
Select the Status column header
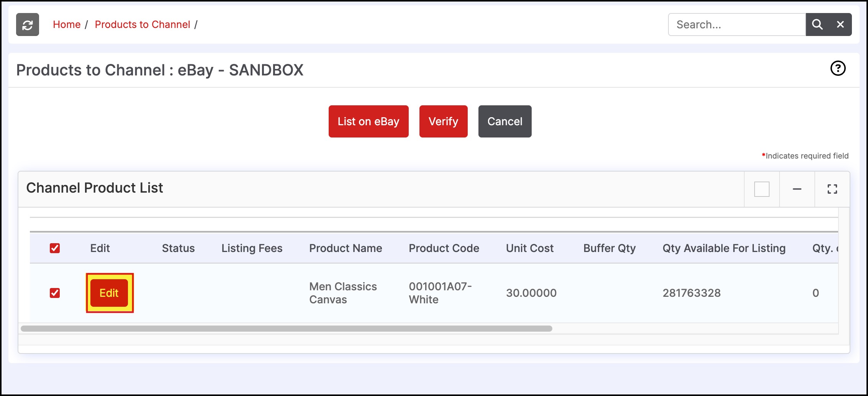coord(178,248)
